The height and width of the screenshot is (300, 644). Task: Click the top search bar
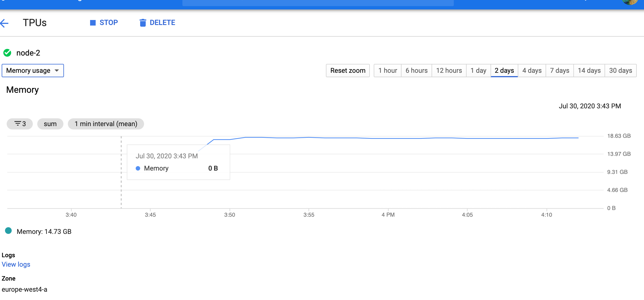(318, 3)
